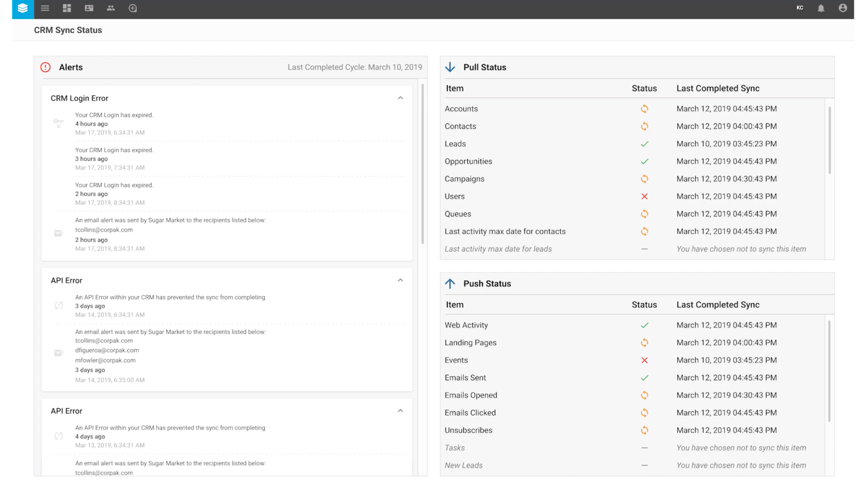The height and width of the screenshot is (490, 868).
Task: Click the Sugar Market stacked-layers logo
Action: pos(23,8)
